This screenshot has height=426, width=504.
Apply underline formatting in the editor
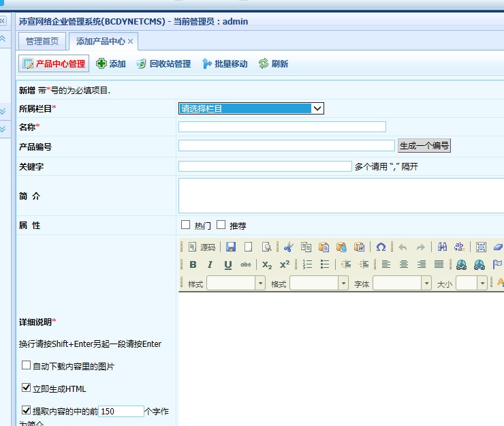227,264
